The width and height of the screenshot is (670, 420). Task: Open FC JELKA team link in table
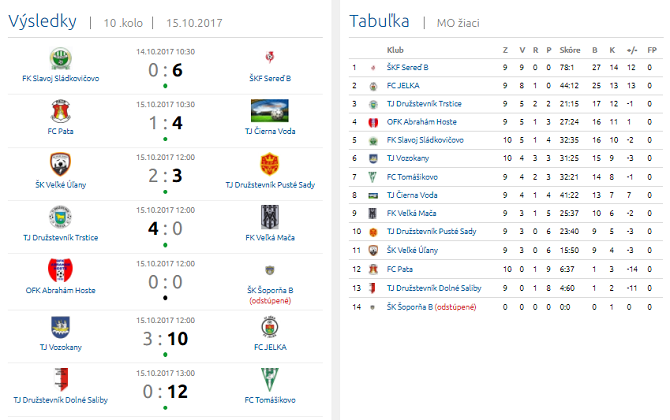point(404,86)
